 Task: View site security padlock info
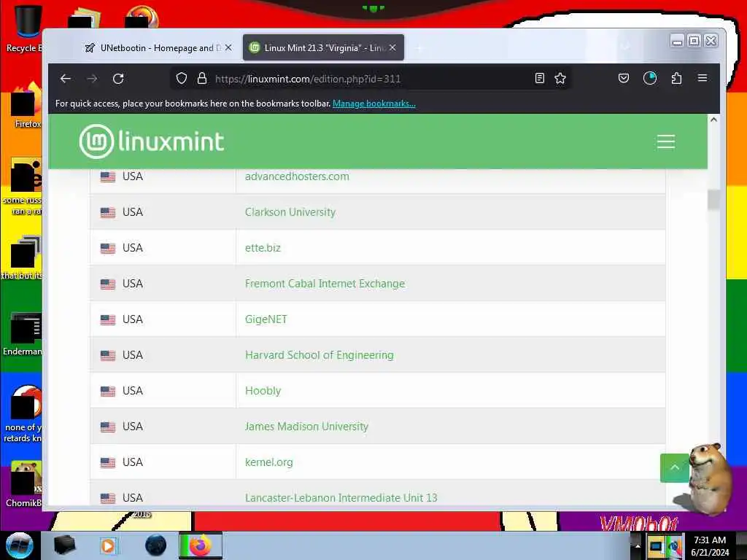point(202,79)
